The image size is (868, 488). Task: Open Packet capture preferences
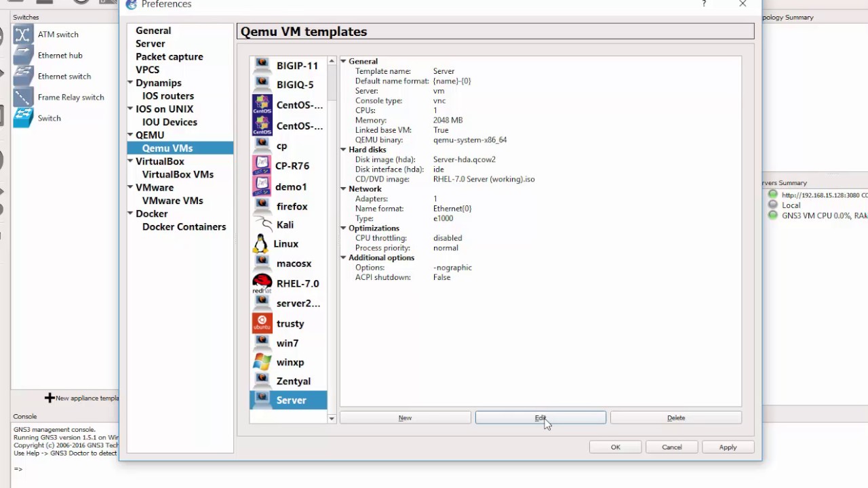169,57
